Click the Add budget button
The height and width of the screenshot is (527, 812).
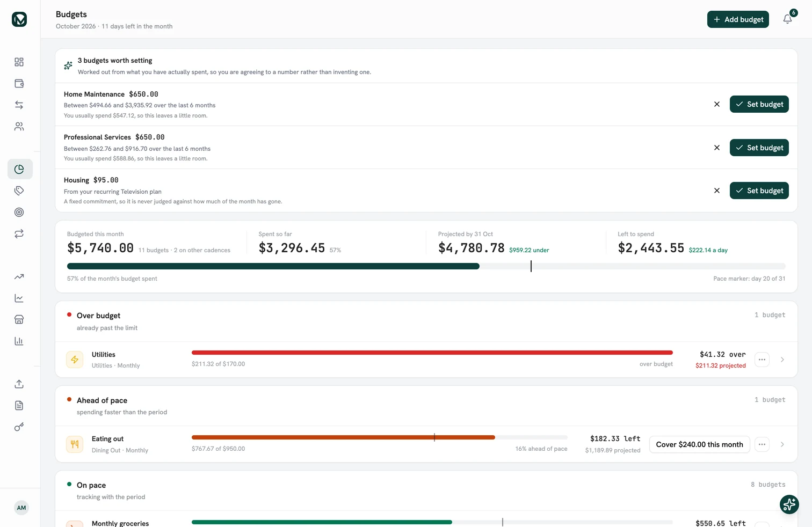point(738,19)
